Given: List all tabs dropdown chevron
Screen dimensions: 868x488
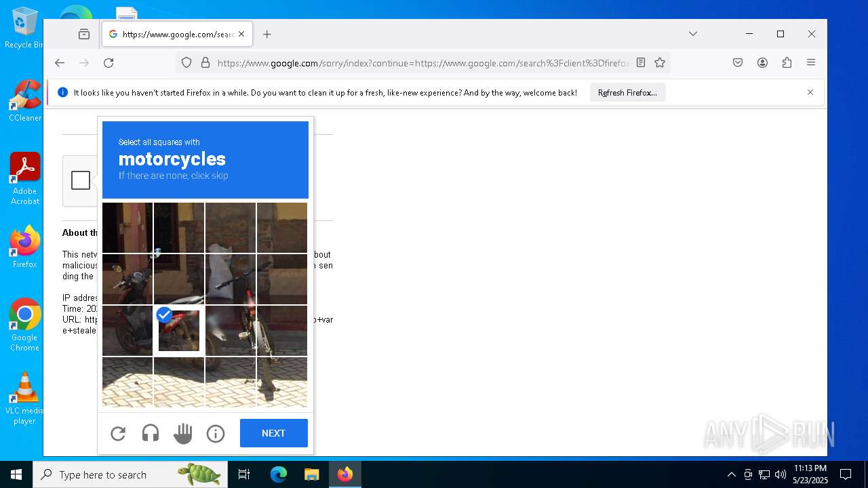Looking at the screenshot, I should click(693, 34).
